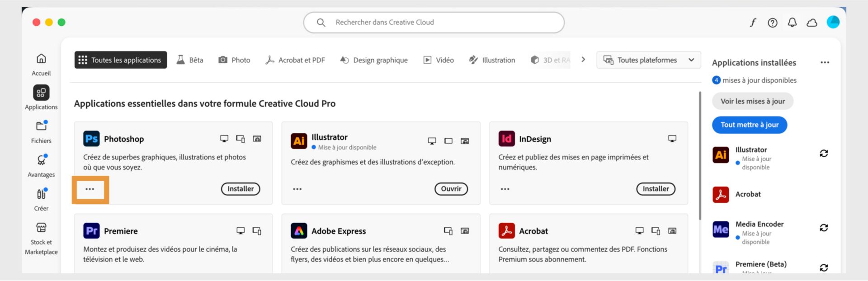Open the help question mark icon

(x=773, y=23)
